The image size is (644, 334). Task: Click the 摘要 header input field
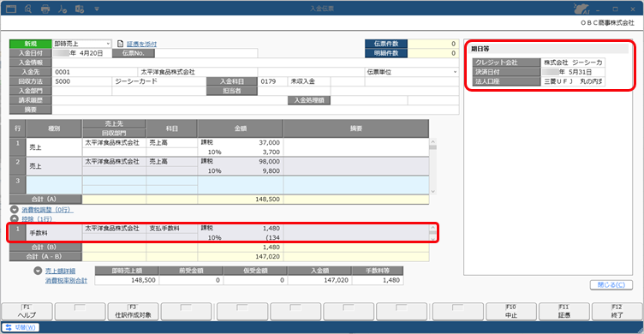click(x=255, y=110)
